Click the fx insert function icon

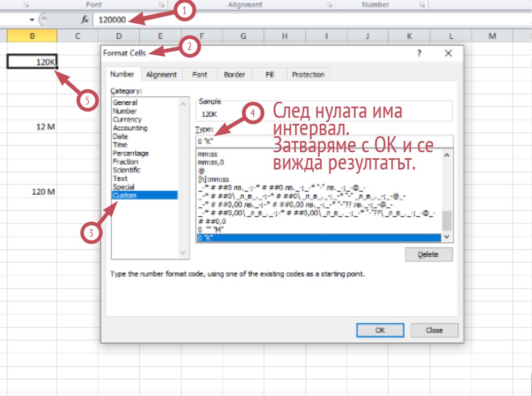pos(84,20)
